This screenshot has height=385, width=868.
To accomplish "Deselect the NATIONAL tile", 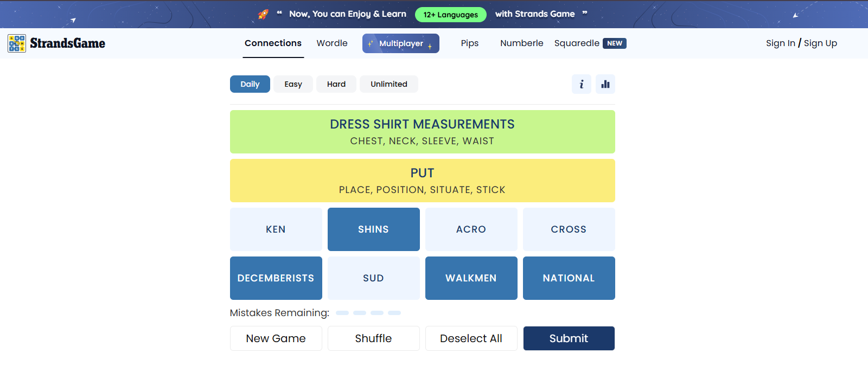I will pyautogui.click(x=569, y=278).
